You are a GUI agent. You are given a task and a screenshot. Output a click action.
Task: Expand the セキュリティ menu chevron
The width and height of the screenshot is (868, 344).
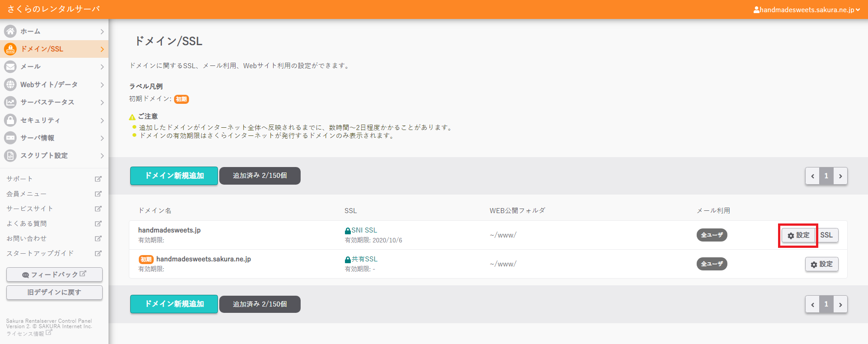pyautogui.click(x=102, y=121)
